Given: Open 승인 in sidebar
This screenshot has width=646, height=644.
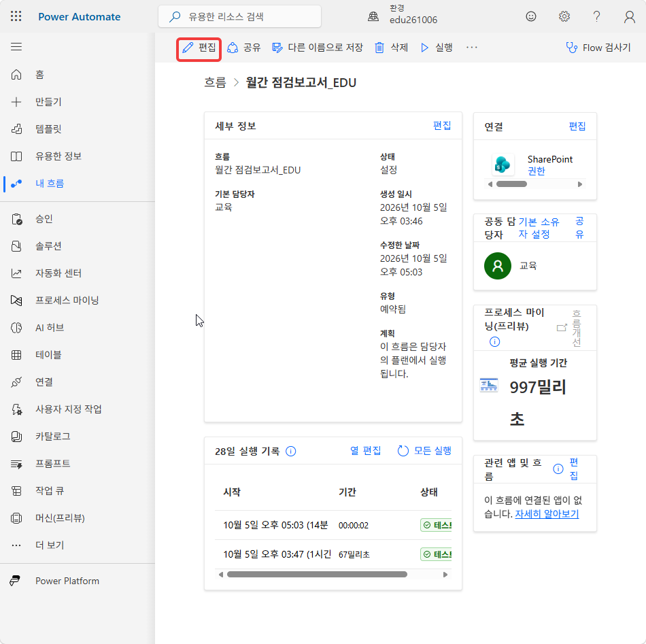Looking at the screenshot, I should (44, 219).
